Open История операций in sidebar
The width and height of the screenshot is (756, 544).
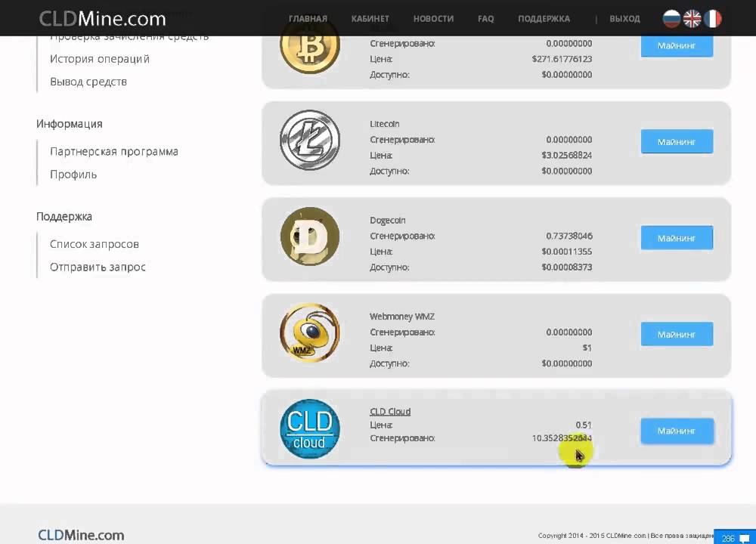(100, 59)
